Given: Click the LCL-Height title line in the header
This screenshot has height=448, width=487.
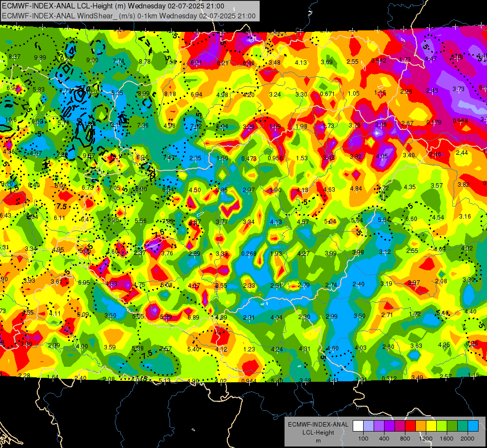Looking at the screenshot, I should click(113, 6).
